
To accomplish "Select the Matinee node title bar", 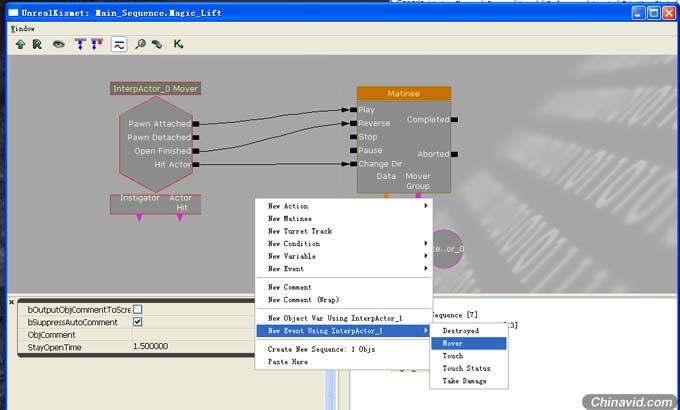I will click(x=404, y=93).
